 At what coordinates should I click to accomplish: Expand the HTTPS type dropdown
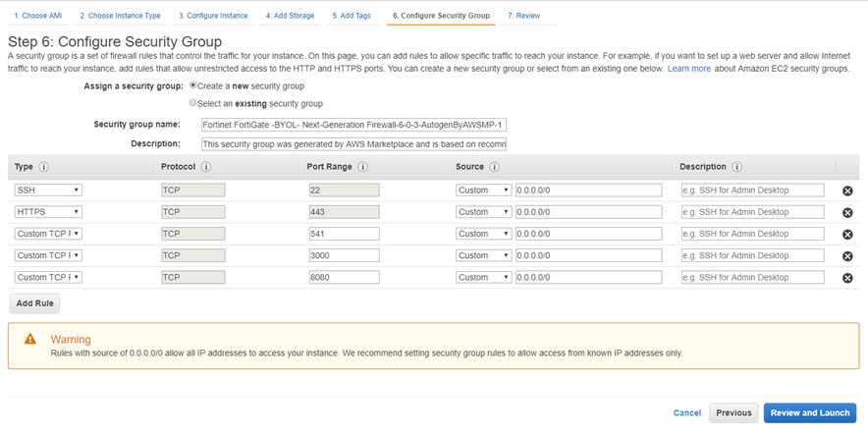(48, 212)
